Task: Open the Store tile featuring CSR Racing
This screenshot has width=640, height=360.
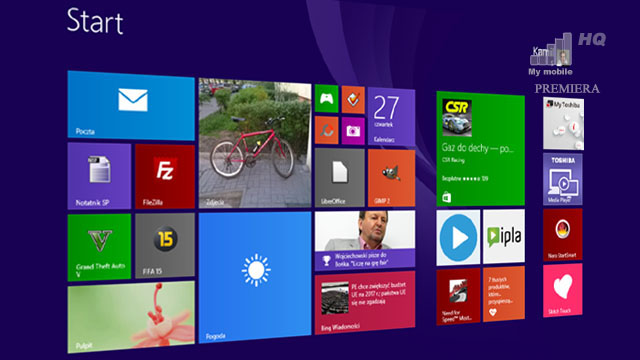Action: (480, 149)
